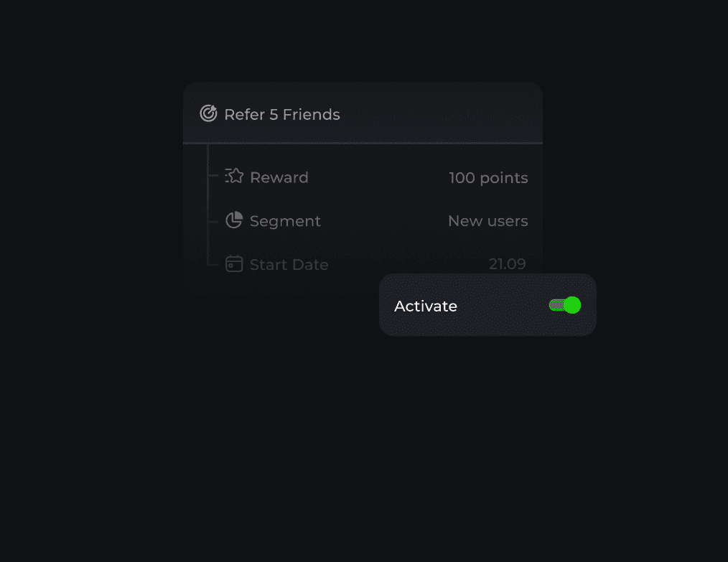Toggle the green Activate control off
This screenshot has height=562, width=728.
(x=565, y=305)
